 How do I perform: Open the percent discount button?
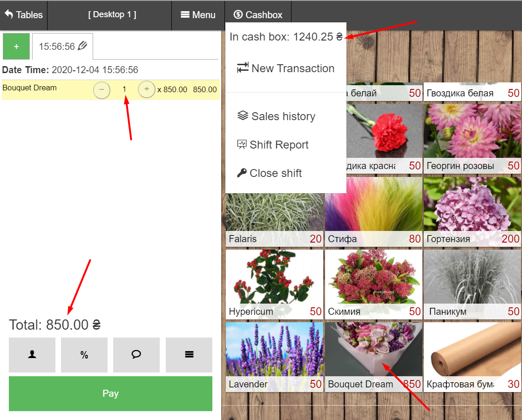pyautogui.click(x=84, y=355)
